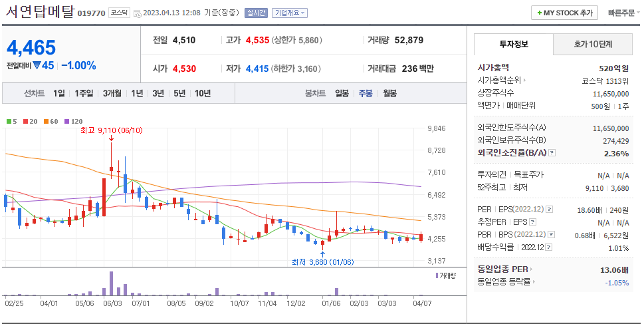The height and width of the screenshot is (324, 644).
Task: Click the green 5-day moving average legend
Action: click(x=12, y=122)
